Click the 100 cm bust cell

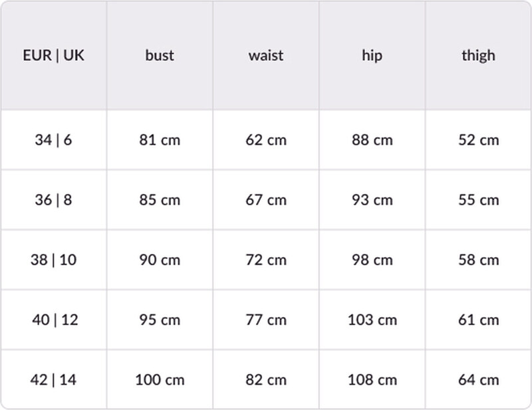click(x=160, y=380)
